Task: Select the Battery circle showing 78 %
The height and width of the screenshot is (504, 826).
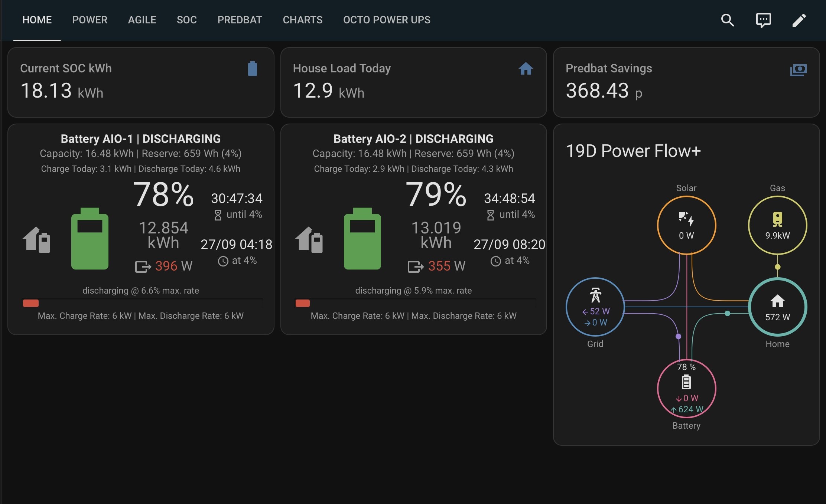Action: point(686,389)
